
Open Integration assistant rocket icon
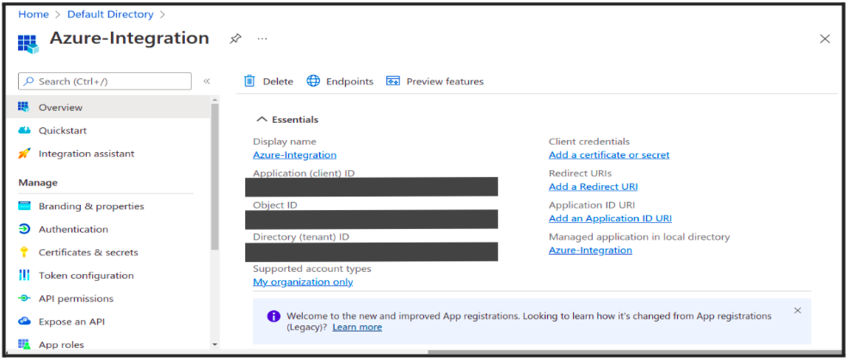click(24, 153)
